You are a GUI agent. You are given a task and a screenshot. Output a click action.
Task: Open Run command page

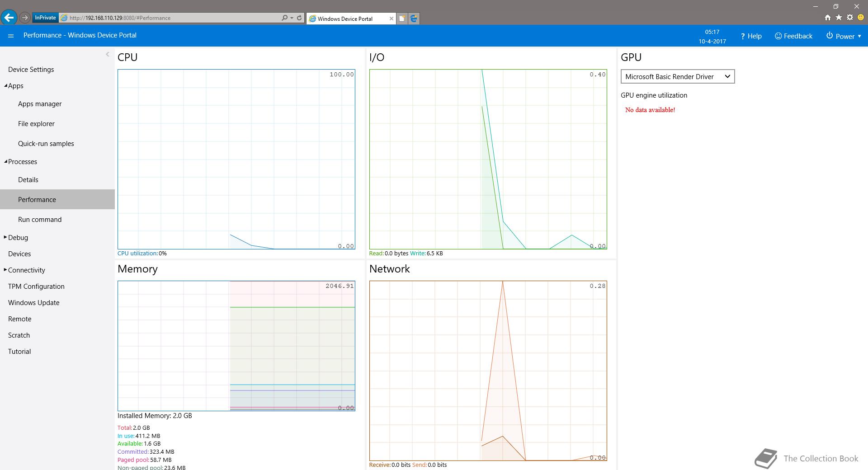[40, 219]
